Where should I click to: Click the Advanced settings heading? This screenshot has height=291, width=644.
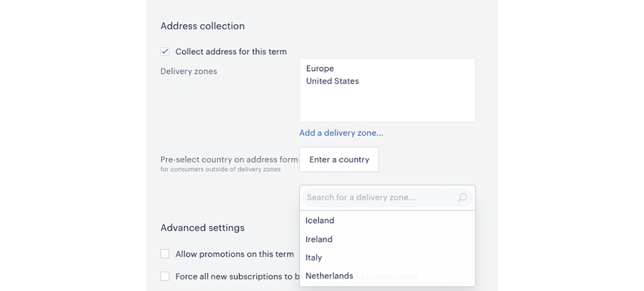[x=203, y=228]
